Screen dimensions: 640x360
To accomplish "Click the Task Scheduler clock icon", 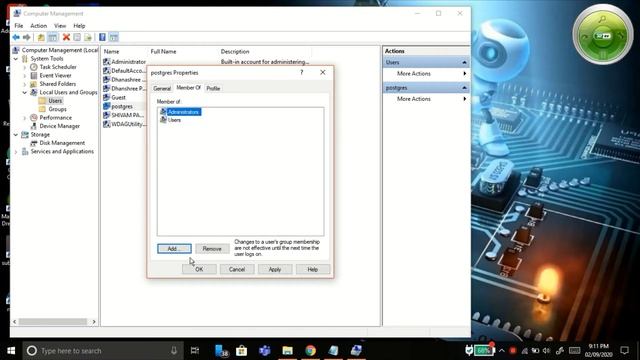I will (34, 67).
